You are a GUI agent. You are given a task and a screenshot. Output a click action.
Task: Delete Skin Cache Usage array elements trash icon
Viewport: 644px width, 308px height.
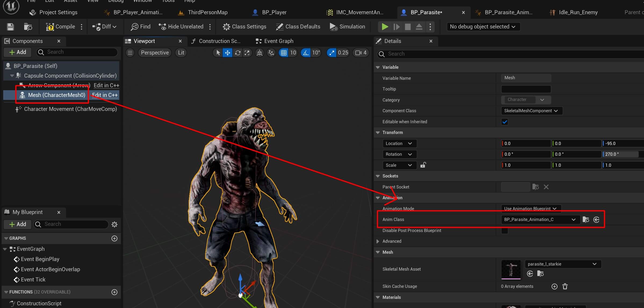click(x=565, y=287)
